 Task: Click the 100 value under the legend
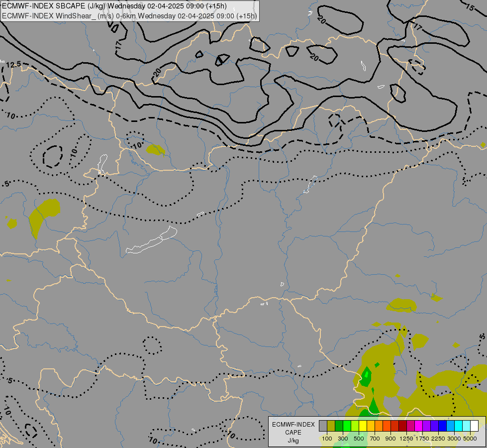coord(327,439)
